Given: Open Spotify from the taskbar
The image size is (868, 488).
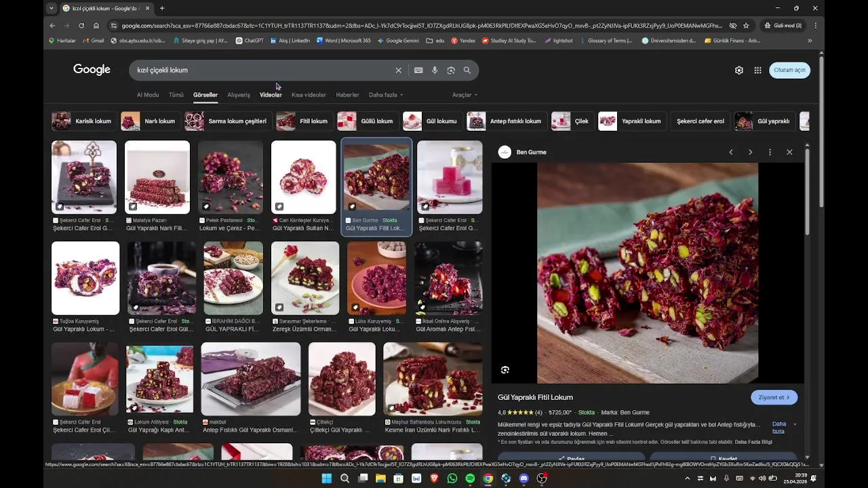Looking at the screenshot, I should (470, 479).
